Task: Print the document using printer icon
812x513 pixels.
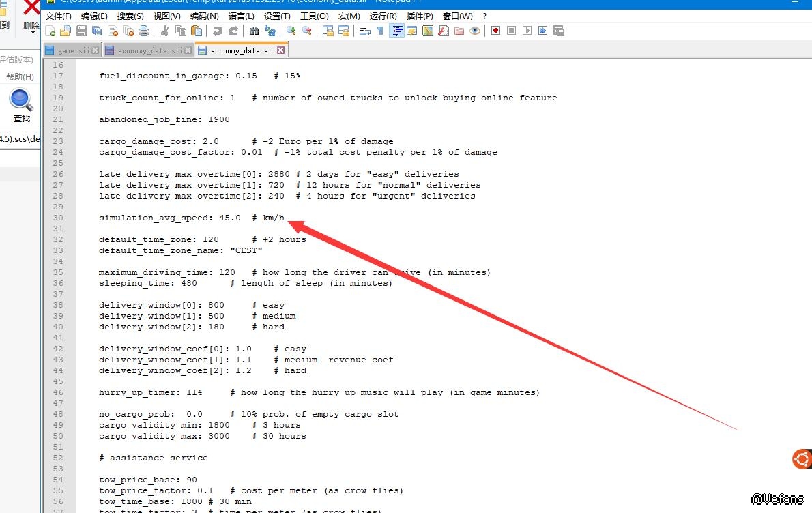Action: point(144,31)
